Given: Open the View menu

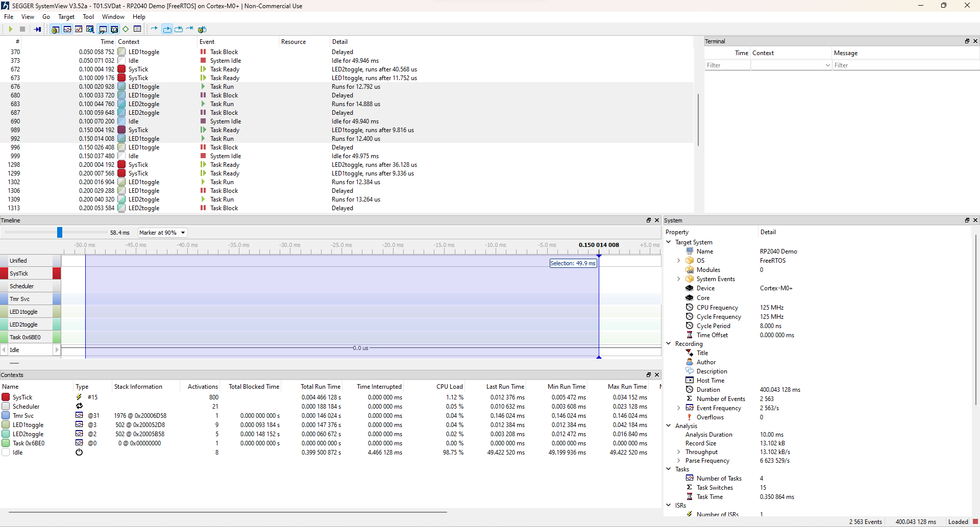Looking at the screenshot, I should coord(28,17).
